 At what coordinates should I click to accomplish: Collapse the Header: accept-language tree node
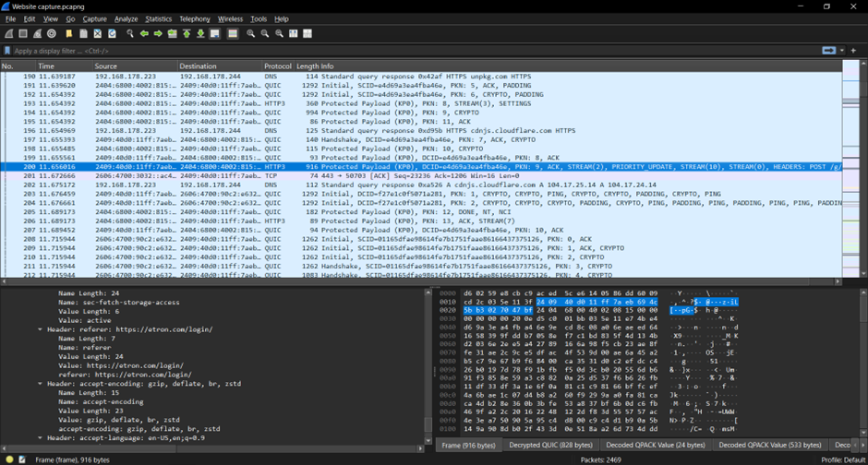[40, 438]
